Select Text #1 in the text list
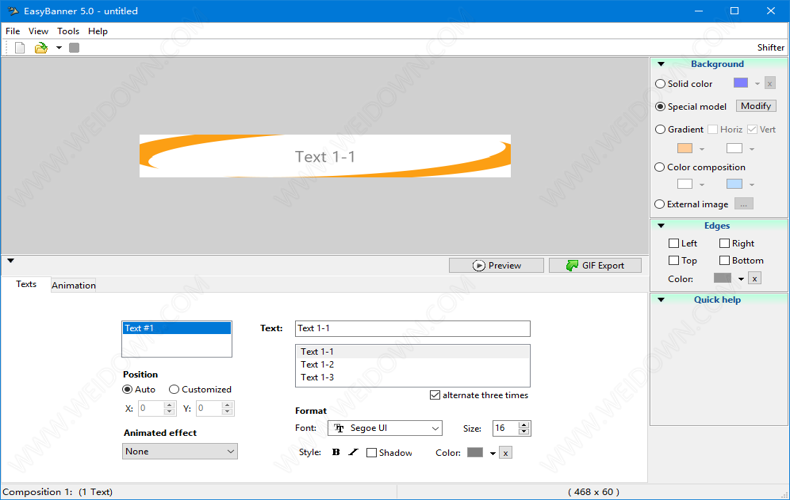 click(177, 328)
